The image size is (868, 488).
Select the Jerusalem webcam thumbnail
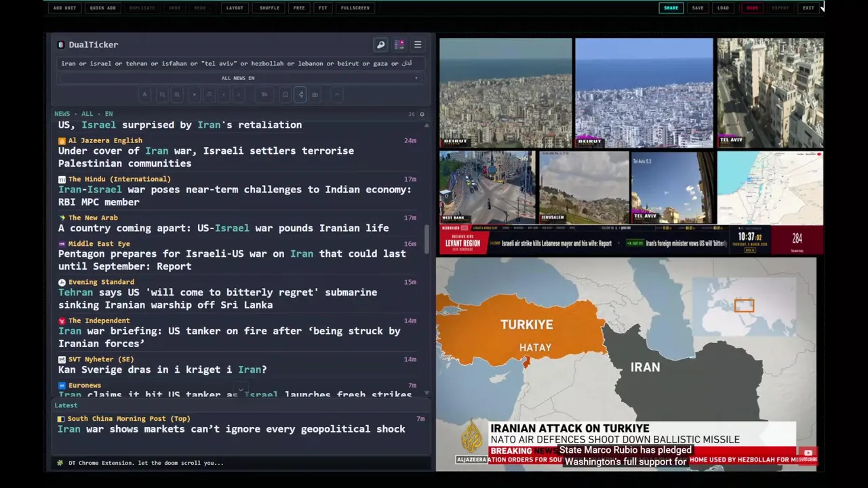tap(583, 187)
